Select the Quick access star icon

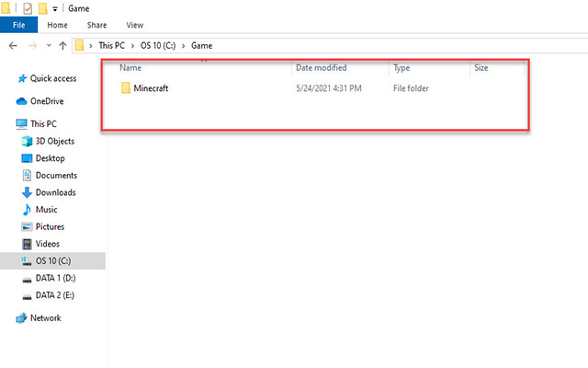21,78
